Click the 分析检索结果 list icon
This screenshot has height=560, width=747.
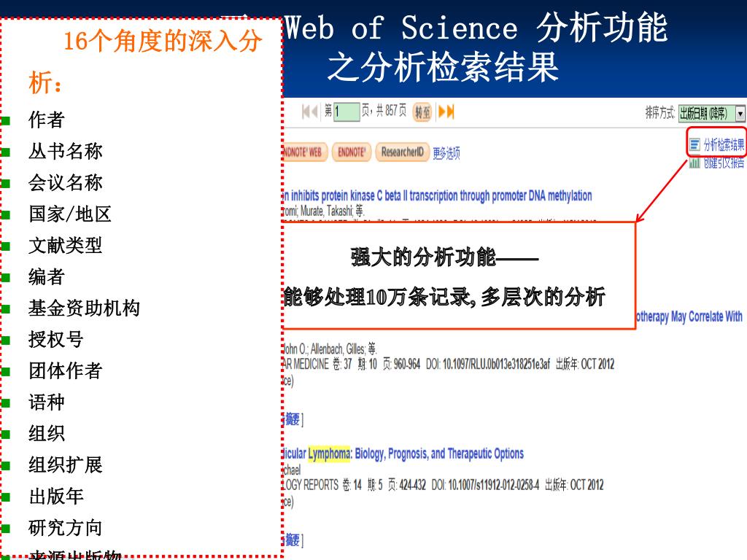tap(695, 144)
